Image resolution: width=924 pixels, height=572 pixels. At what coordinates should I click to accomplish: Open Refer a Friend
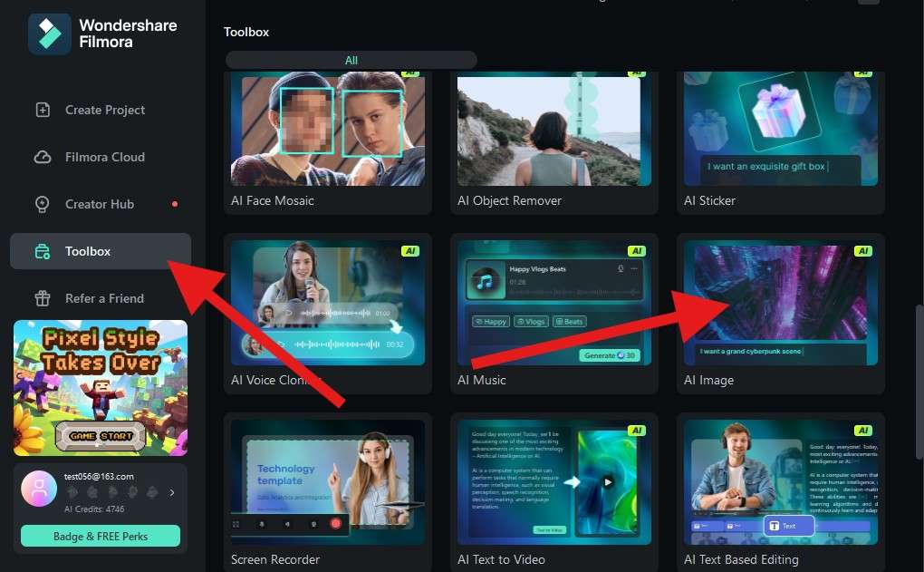pos(101,298)
